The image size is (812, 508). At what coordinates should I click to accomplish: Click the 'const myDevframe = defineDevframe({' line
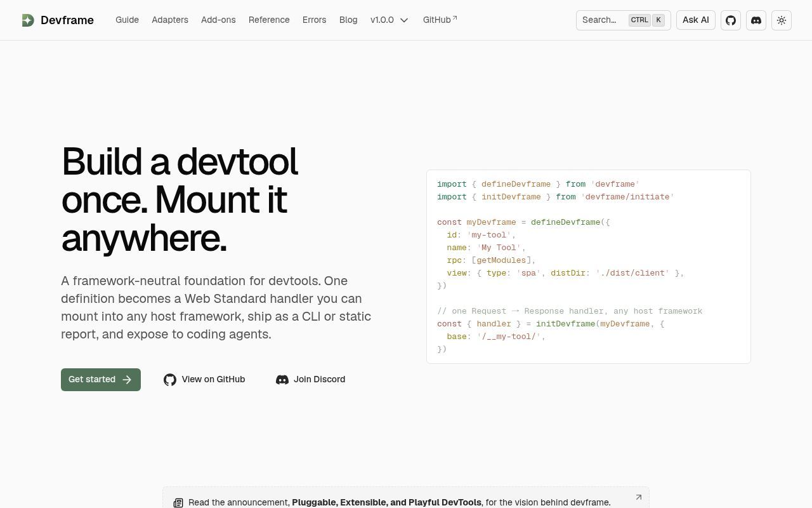pos(523,222)
